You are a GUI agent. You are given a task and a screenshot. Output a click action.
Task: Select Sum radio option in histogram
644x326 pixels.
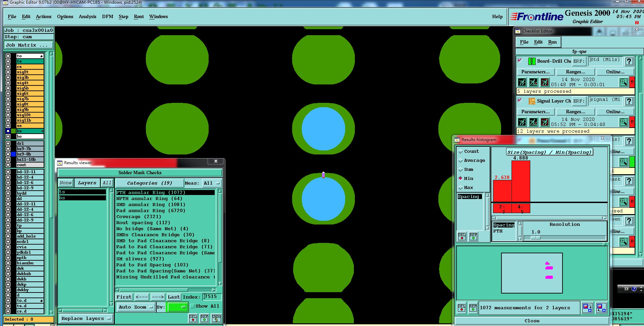pyautogui.click(x=461, y=170)
